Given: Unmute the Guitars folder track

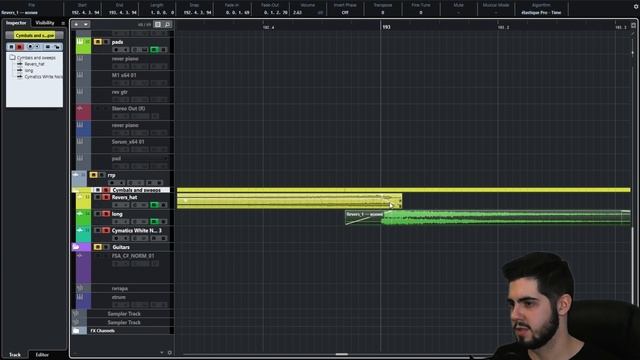Looking at the screenshot, I should point(98,247).
